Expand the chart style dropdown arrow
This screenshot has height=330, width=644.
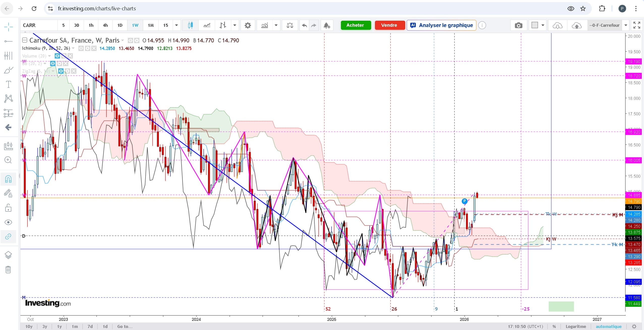(x=235, y=25)
